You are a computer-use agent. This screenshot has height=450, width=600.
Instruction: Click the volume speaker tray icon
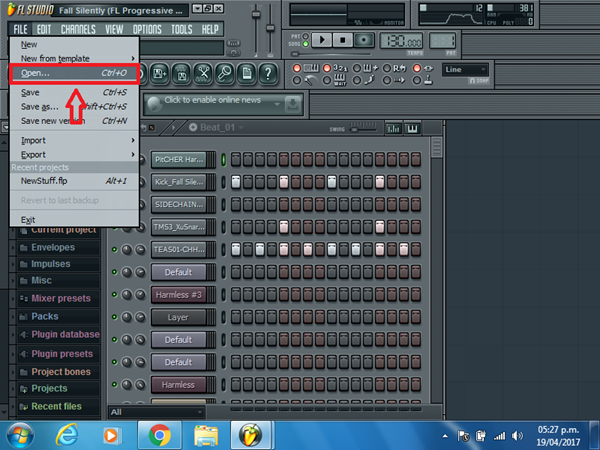tap(517, 435)
